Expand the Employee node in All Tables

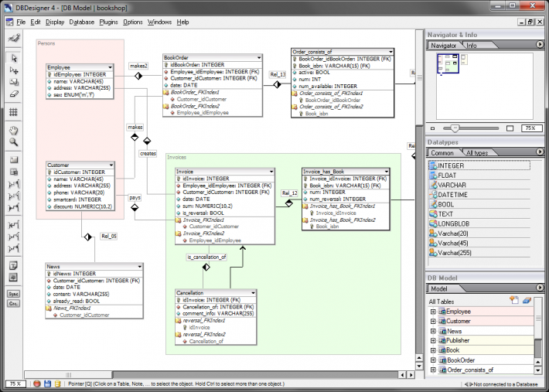click(x=433, y=312)
